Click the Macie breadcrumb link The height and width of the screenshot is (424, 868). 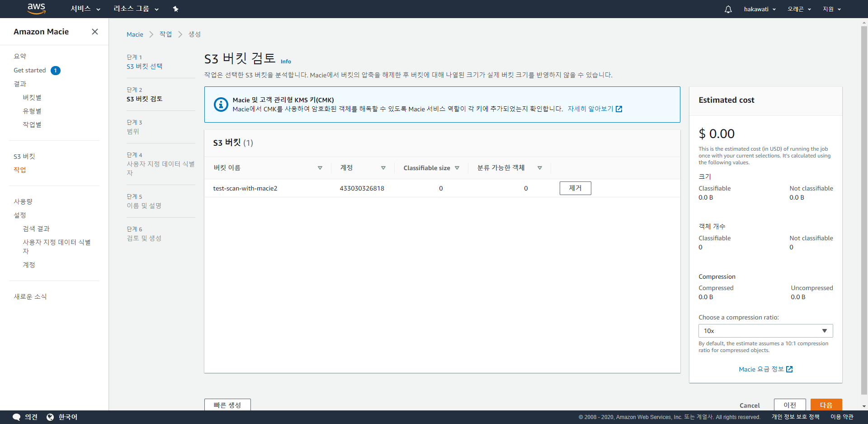click(x=135, y=34)
